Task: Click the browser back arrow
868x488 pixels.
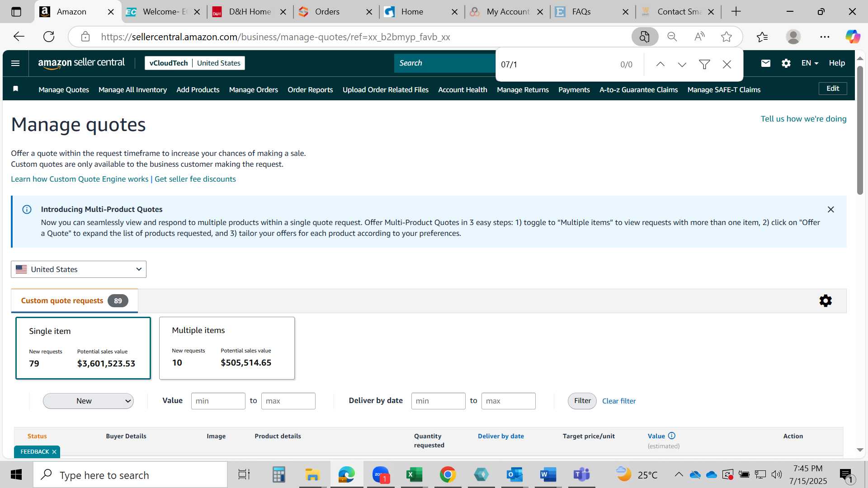Action: [x=19, y=37]
